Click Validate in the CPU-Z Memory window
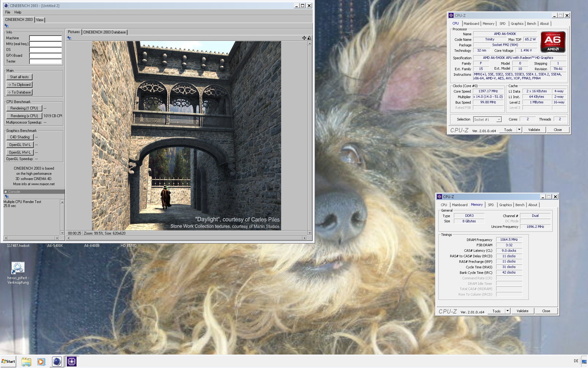The height and width of the screenshot is (368, 588). (x=522, y=311)
